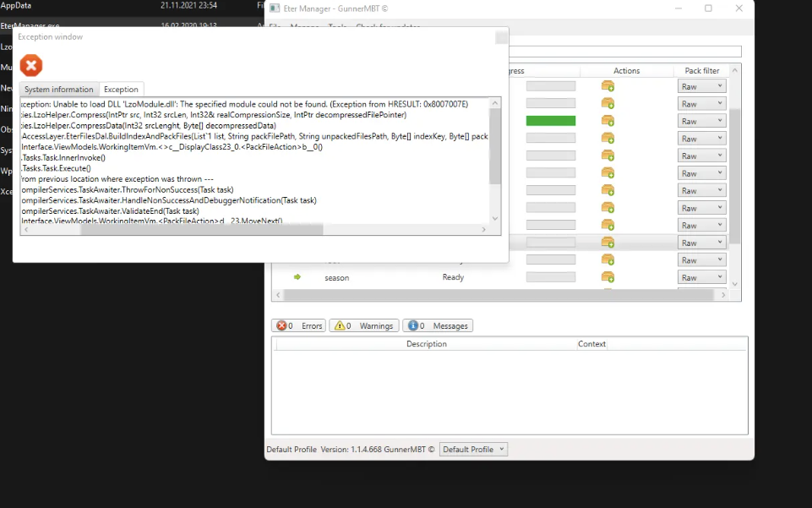The height and width of the screenshot is (508, 812).
Task: Click the Pack filter column header
Action: click(x=701, y=71)
